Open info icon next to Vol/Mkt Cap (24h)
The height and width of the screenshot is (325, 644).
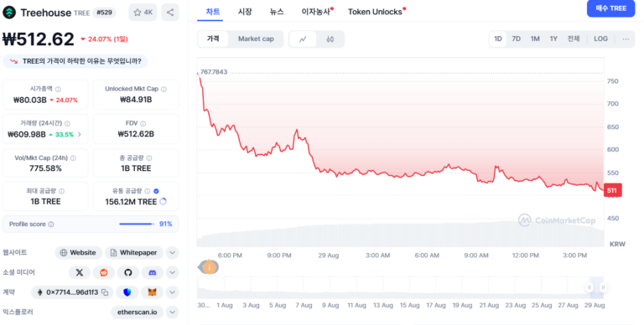(73, 158)
